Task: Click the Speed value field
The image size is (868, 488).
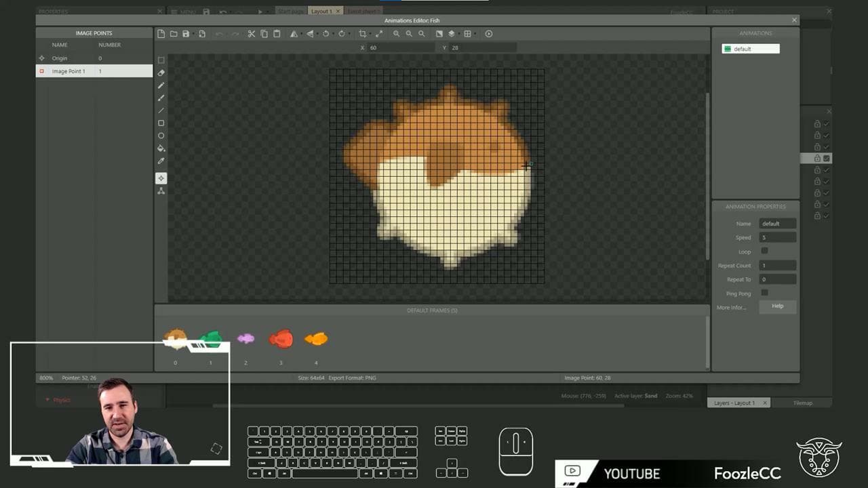Action: click(x=777, y=237)
